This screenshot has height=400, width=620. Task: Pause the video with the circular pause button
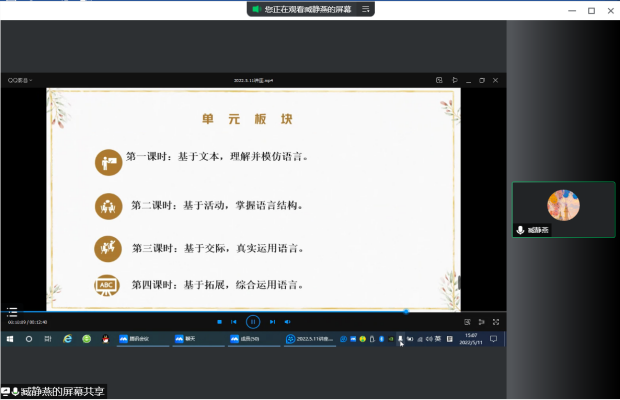(253, 322)
